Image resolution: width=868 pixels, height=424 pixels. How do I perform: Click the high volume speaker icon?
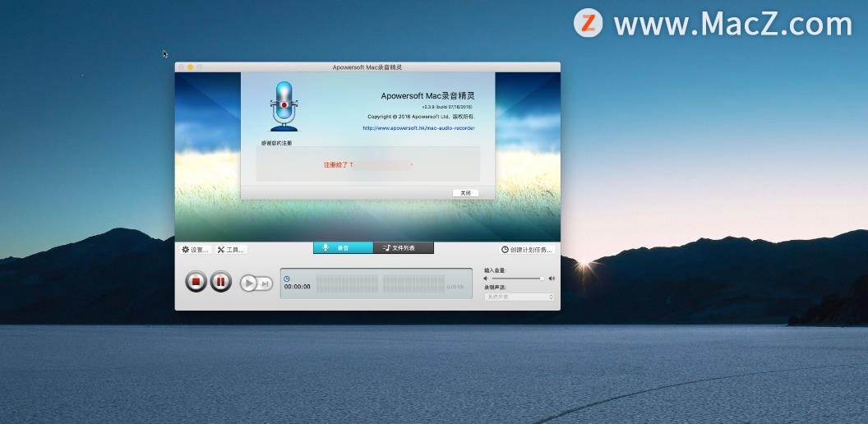[x=552, y=279]
